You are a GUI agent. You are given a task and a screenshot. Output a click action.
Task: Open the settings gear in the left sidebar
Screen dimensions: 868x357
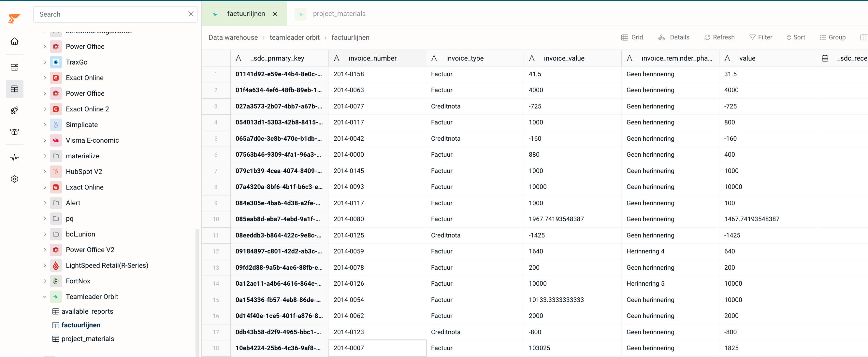[14, 179]
